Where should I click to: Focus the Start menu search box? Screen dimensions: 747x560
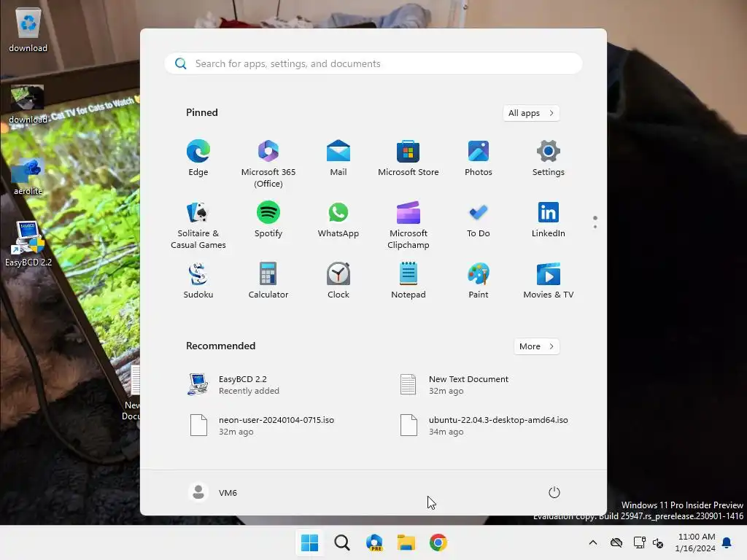[x=373, y=64]
